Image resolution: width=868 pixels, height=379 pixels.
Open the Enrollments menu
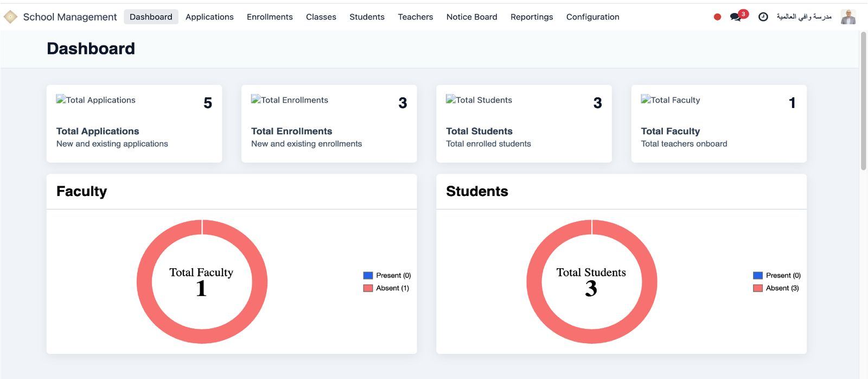pyautogui.click(x=270, y=17)
